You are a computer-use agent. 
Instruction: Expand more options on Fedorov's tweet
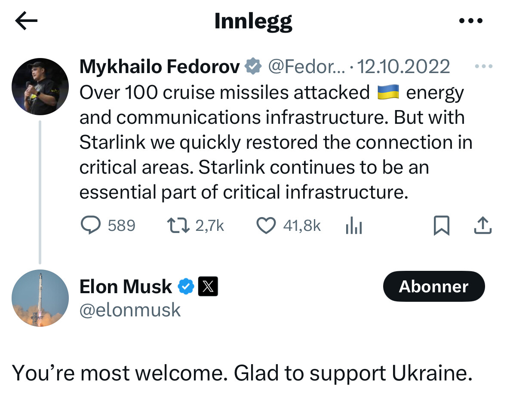pyautogui.click(x=483, y=67)
